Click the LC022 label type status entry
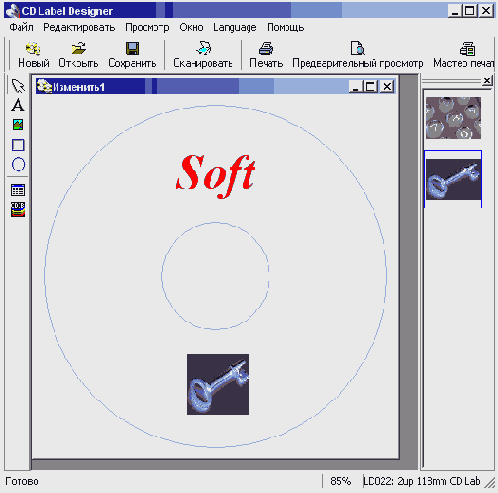Screen dimensions: 498x493 422,481
